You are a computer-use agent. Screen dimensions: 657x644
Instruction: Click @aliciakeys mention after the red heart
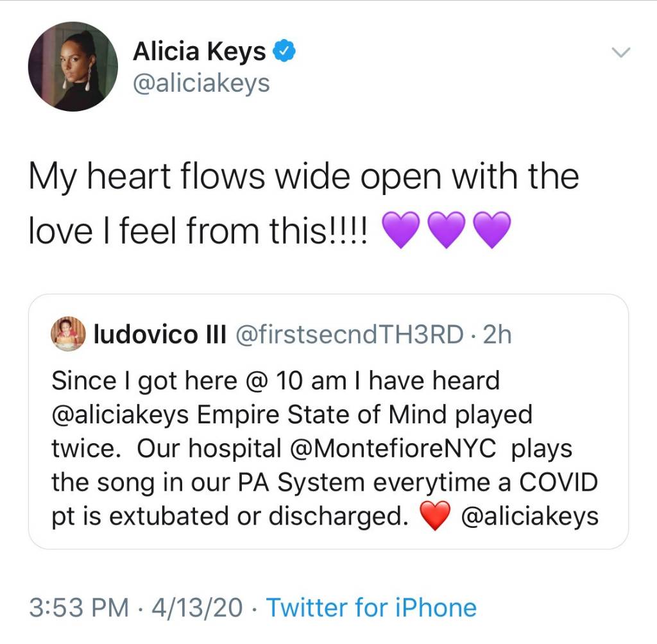click(x=530, y=516)
